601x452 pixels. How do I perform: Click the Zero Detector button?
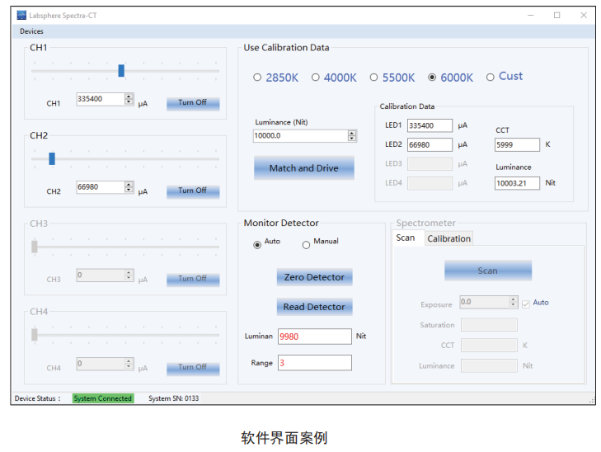point(314,276)
